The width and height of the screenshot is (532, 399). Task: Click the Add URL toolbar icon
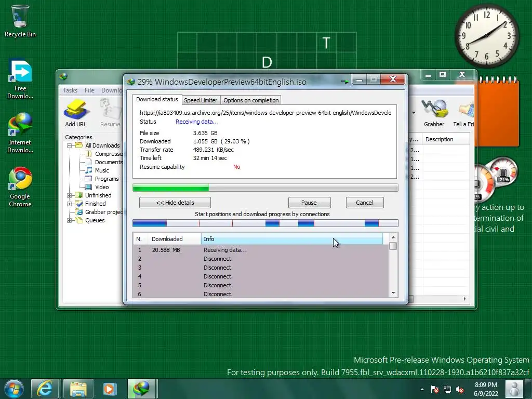(76, 113)
